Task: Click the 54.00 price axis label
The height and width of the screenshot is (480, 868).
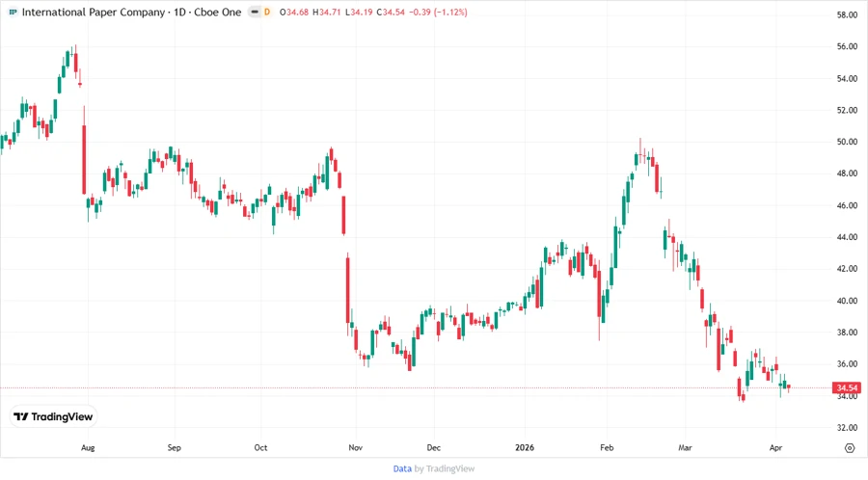Action: [847, 78]
